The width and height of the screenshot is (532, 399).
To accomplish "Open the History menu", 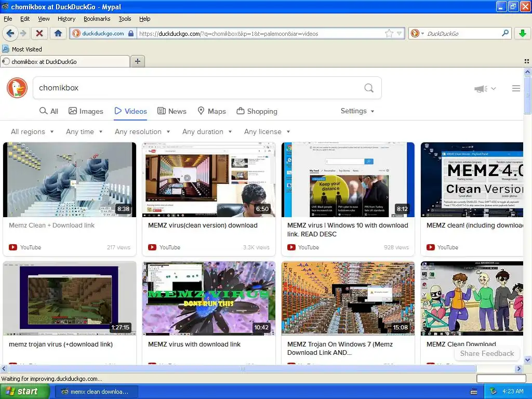I will 66,19.
